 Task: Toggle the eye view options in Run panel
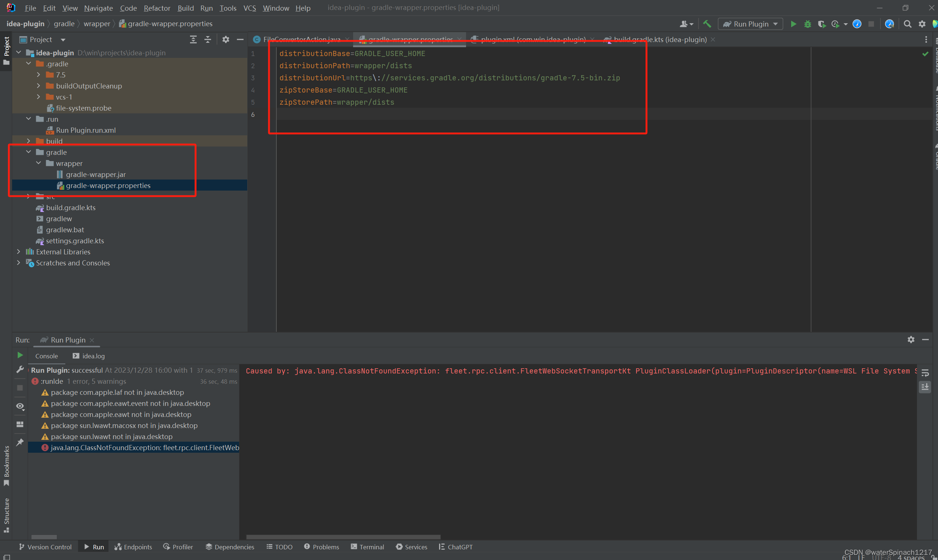[20, 406]
